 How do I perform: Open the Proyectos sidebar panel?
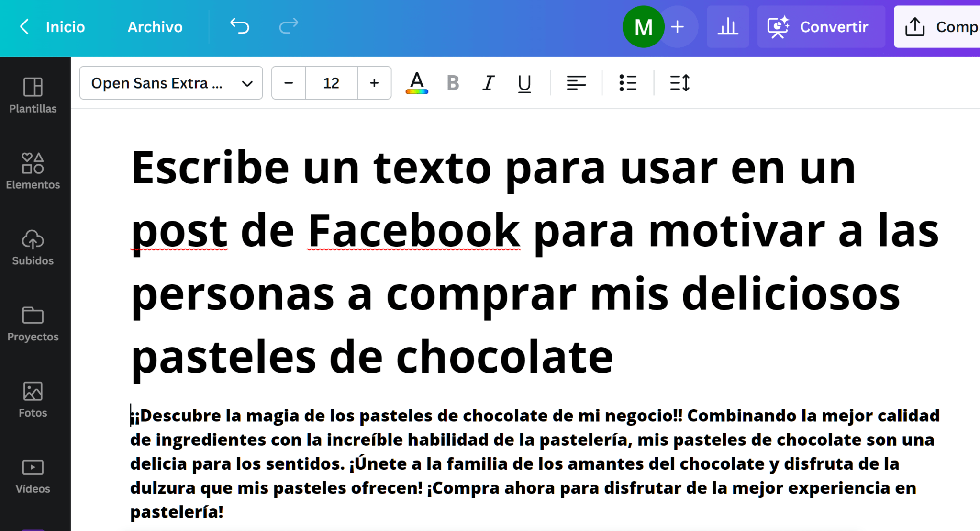click(x=33, y=324)
